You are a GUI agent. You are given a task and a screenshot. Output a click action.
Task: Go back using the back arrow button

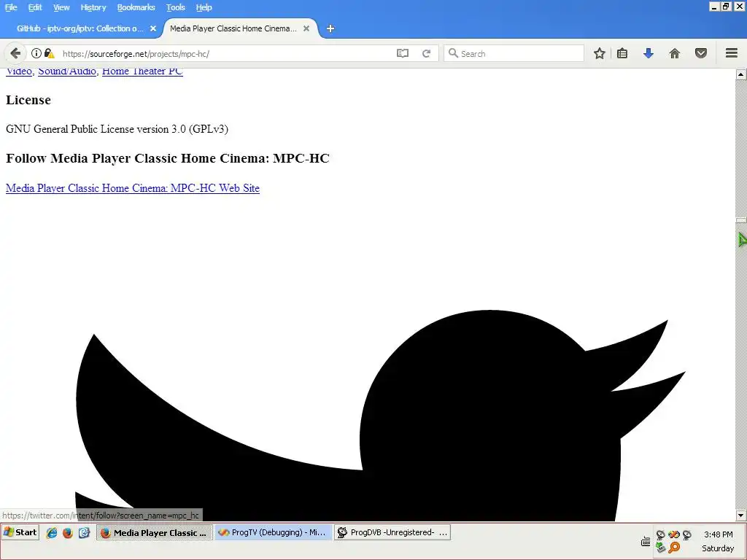15,53
